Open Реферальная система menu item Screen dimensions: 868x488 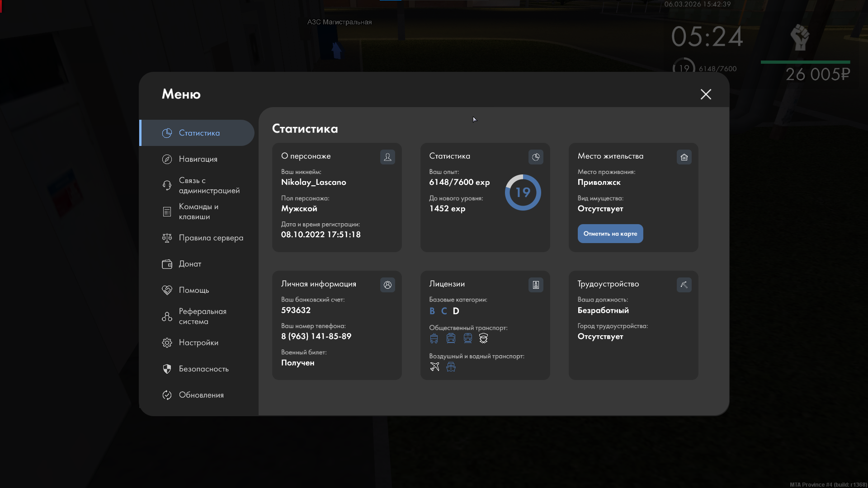pyautogui.click(x=202, y=316)
